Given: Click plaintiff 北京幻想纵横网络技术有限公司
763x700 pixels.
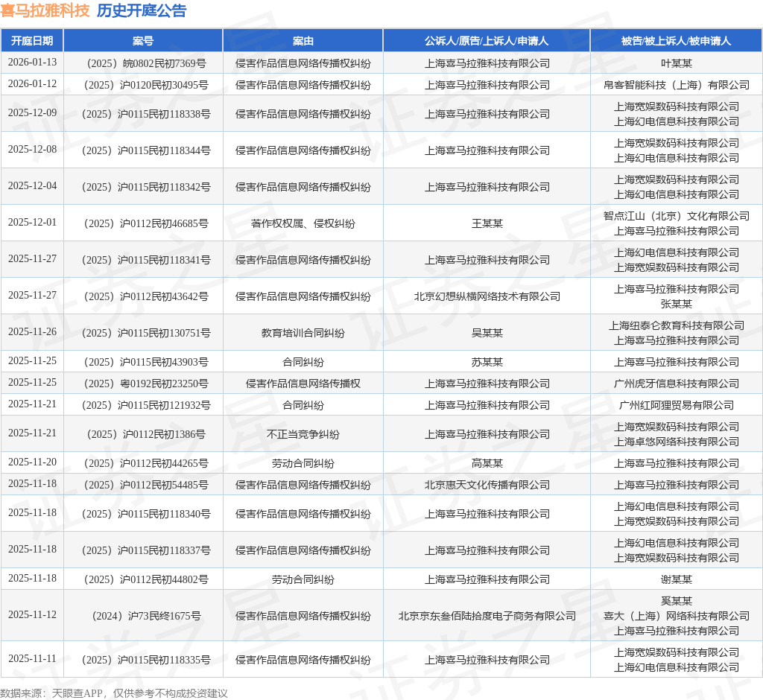Looking at the screenshot, I should tap(487, 296).
